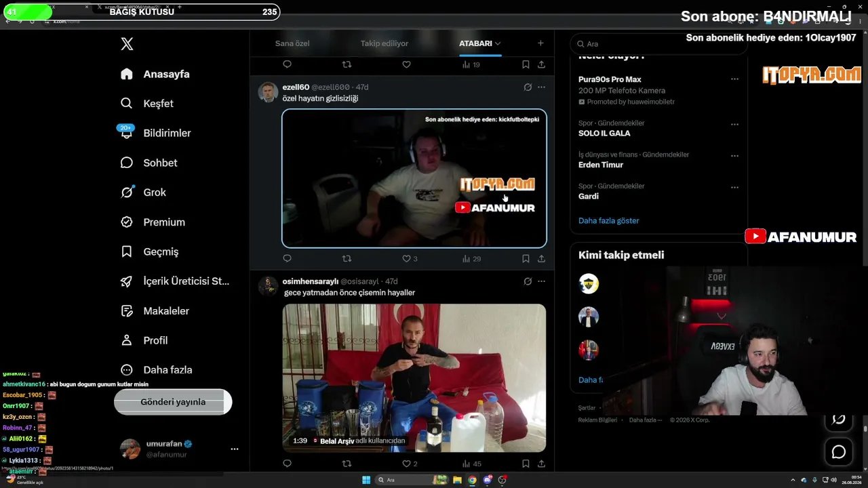Viewport: 868px width, 488px height.
Task: Reply to the ezell60 post
Action: coord(287,258)
